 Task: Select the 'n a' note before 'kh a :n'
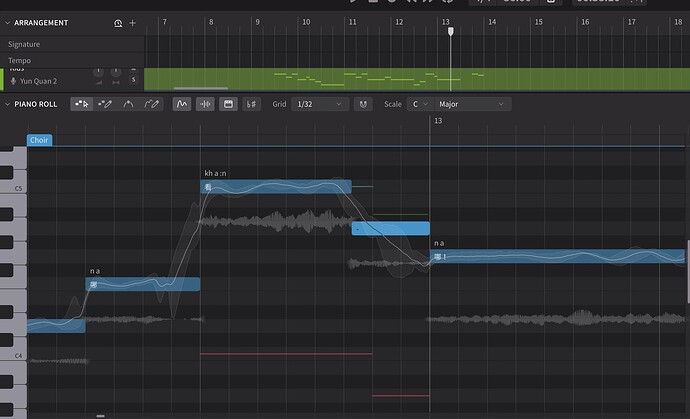point(143,284)
